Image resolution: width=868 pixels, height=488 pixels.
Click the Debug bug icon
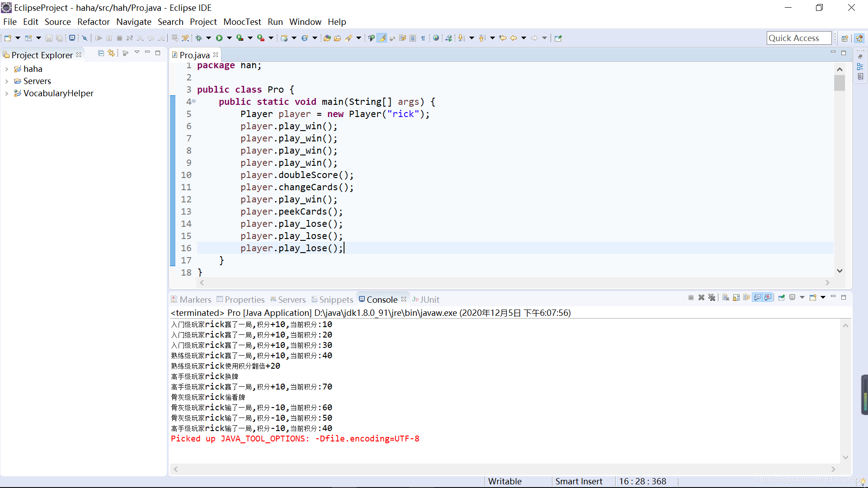click(198, 38)
